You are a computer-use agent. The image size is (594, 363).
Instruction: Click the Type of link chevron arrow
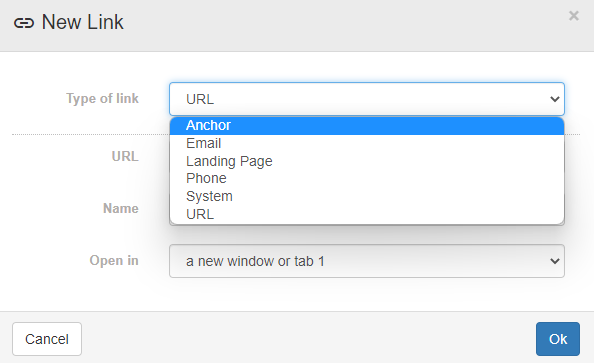(555, 99)
